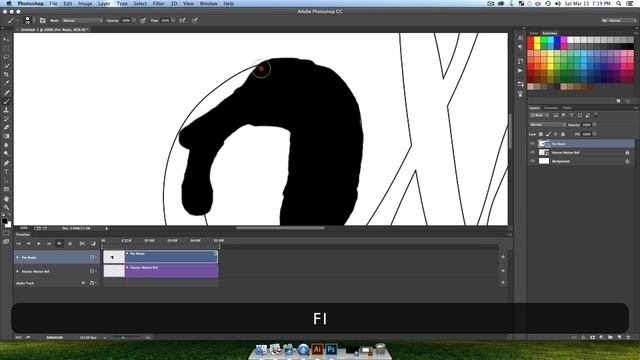
Task: Mute audio playback in Timeline
Action: coord(60,243)
